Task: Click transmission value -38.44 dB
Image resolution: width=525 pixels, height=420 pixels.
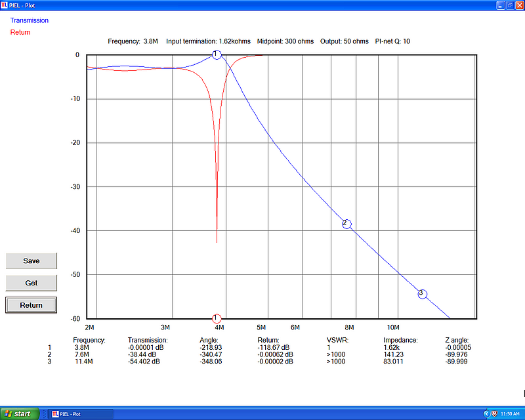Action: (142, 354)
